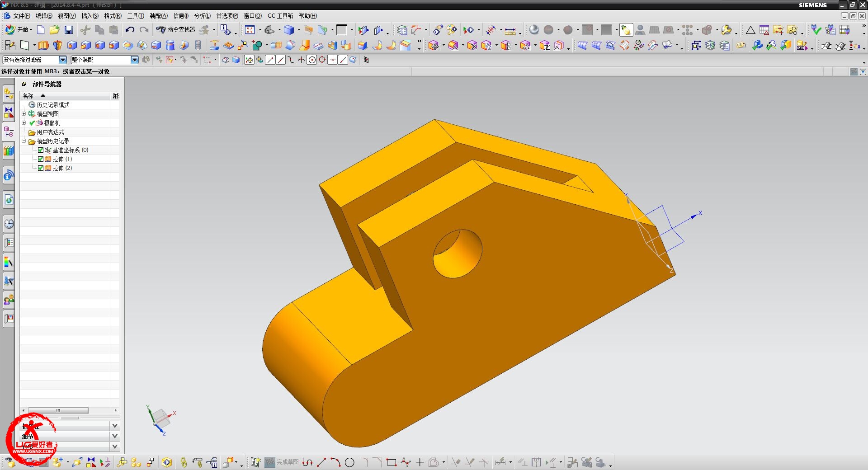Open the 视图(V) menu
This screenshot has width=868, height=470.
67,16
